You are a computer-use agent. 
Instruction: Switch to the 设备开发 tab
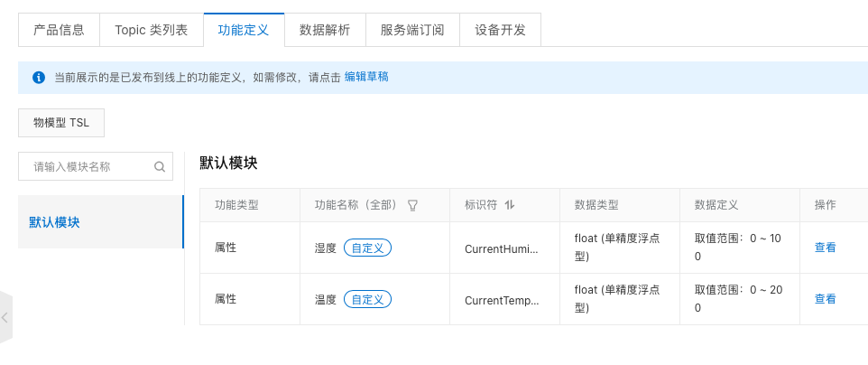[500, 30]
